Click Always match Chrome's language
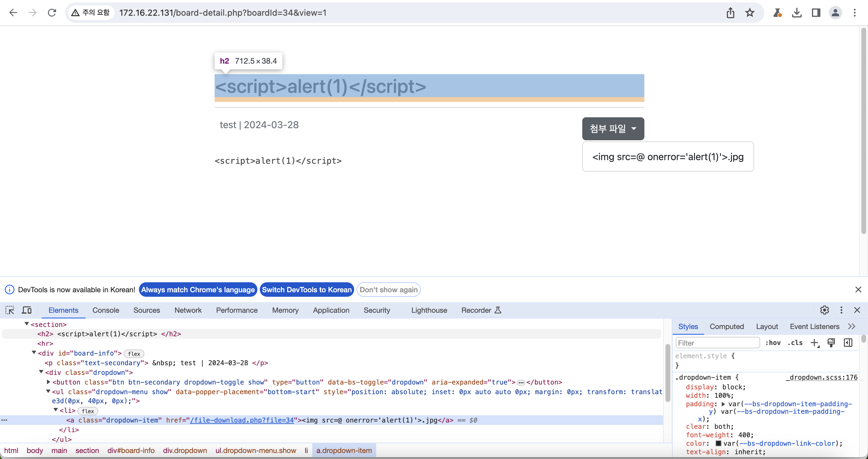This screenshot has width=868, height=459. pyautogui.click(x=198, y=289)
